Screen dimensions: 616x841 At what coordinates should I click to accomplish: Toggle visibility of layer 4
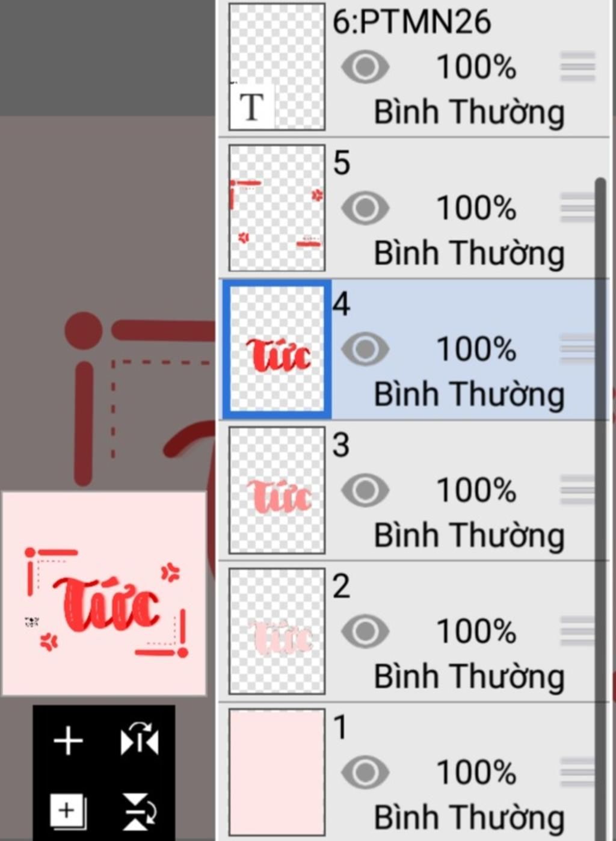click(x=365, y=349)
